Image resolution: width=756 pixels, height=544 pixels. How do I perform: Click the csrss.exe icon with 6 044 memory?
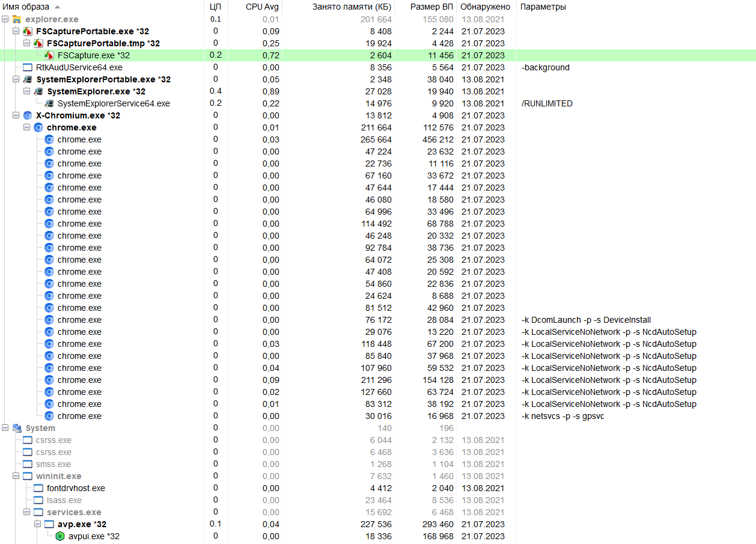tap(28, 440)
